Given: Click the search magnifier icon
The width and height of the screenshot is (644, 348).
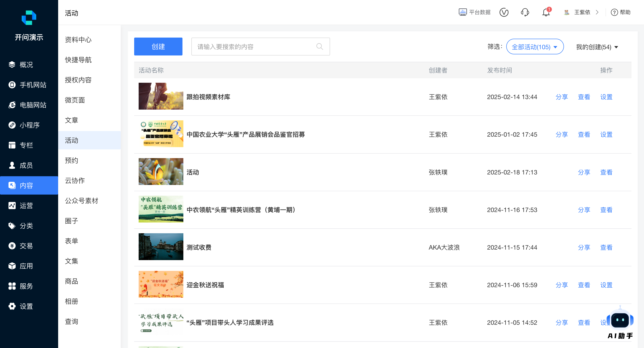Looking at the screenshot, I should 320,47.
